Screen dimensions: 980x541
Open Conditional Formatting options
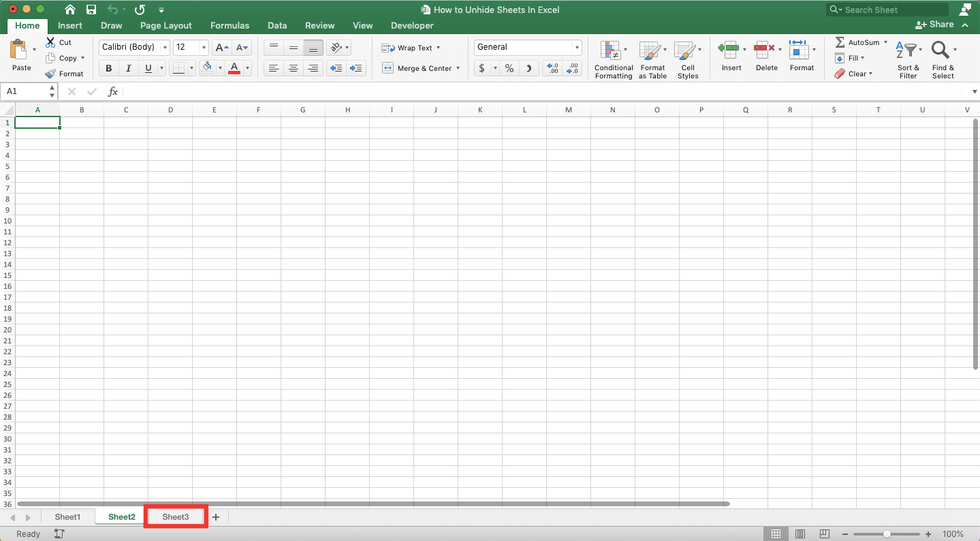pos(612,60)
